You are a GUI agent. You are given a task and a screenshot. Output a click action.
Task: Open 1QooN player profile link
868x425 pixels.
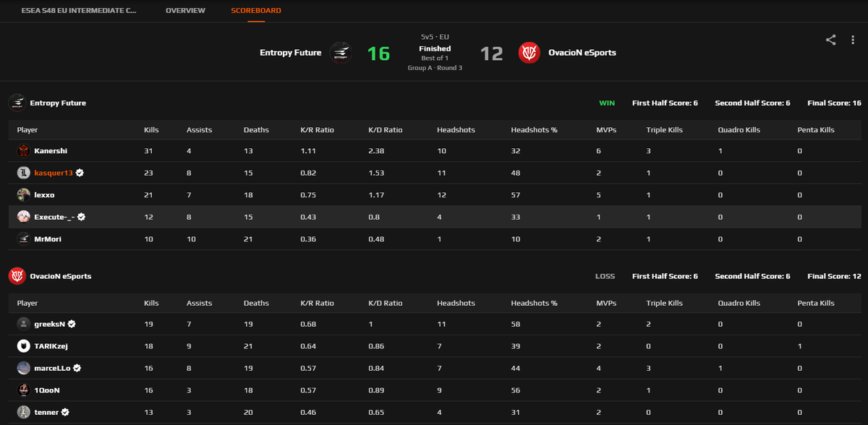point(47,390)
